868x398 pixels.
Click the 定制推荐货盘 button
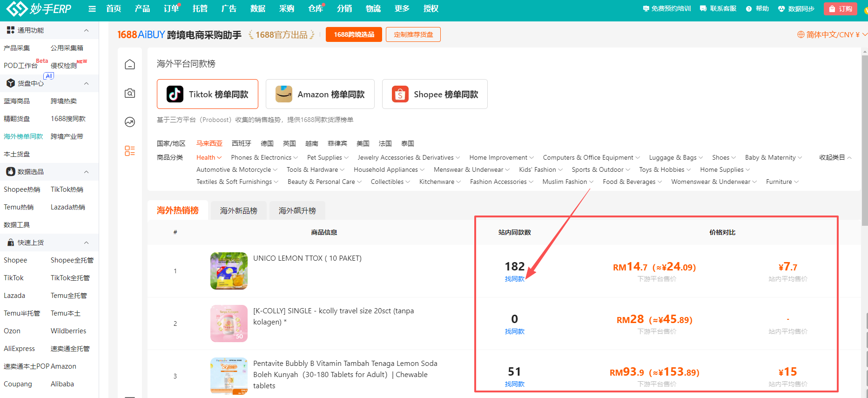(413, 34)
